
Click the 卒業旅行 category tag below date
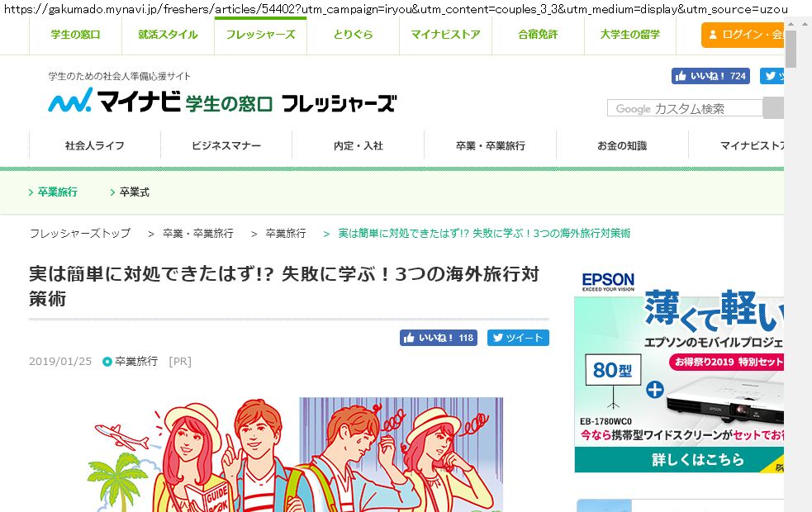click(x=135, y=362)
